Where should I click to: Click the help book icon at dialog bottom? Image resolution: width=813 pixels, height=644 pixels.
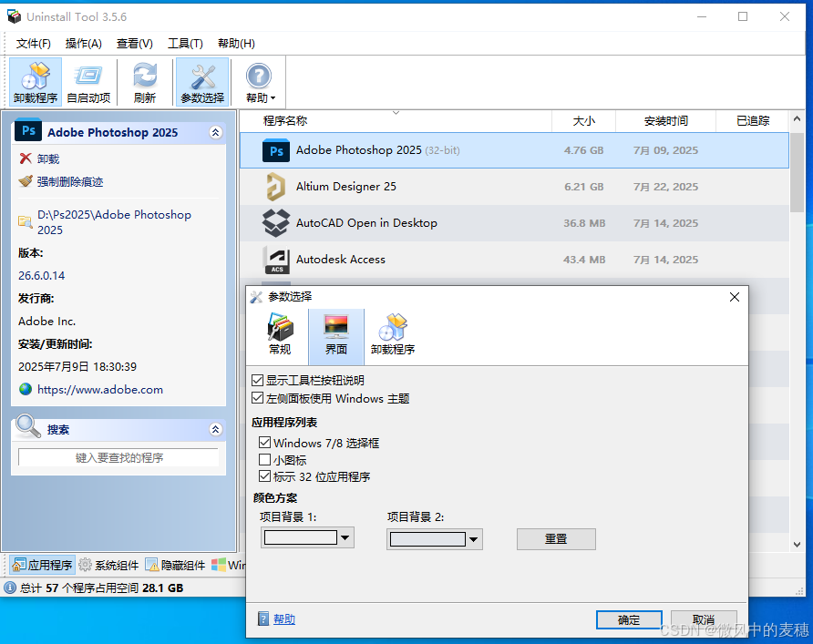(x=263, y=618)
